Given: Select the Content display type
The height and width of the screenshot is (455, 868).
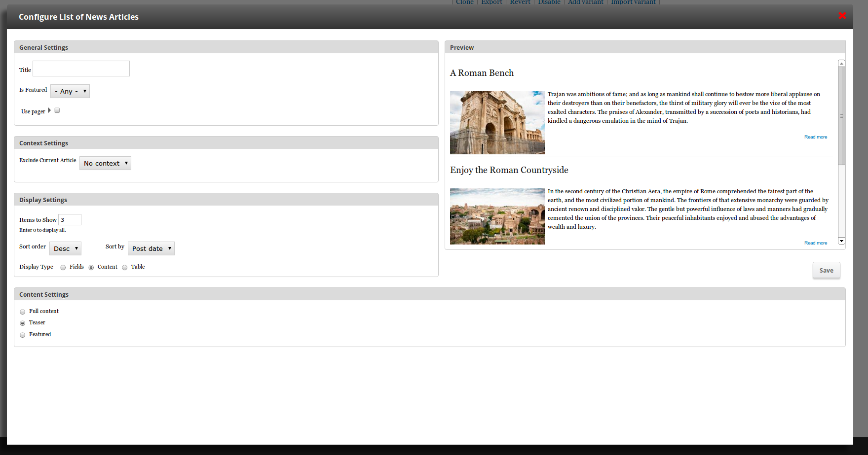Looking at the screenshot, I should [x=91, y=267].
